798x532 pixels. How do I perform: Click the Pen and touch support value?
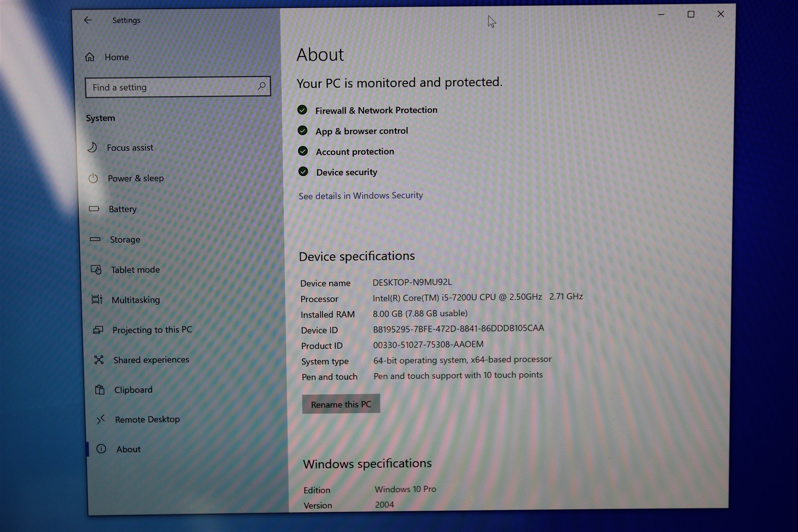458,375
